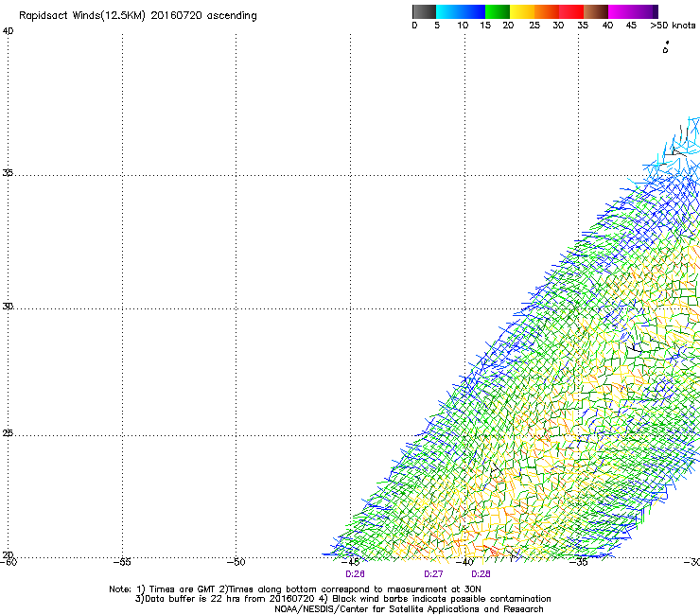Click longitude axis label '-35'
The width and height of the screenshot is (700, 615).
579,562
